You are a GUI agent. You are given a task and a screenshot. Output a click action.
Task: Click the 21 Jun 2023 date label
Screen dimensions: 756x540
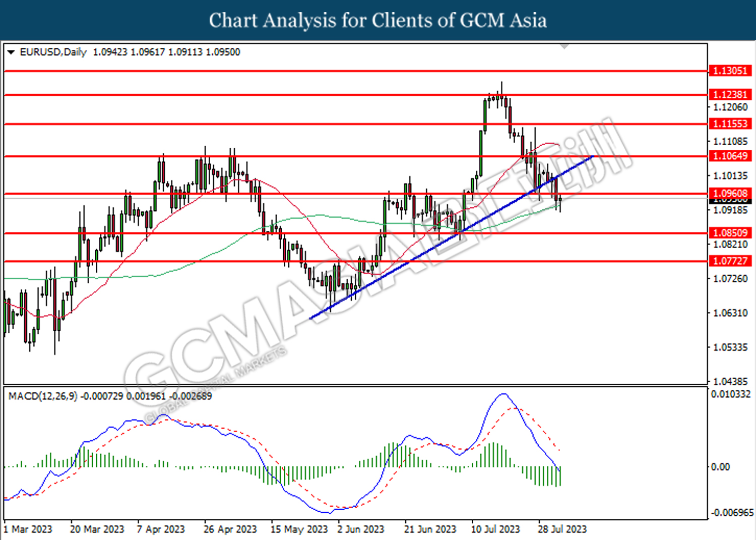click(430, 529)
